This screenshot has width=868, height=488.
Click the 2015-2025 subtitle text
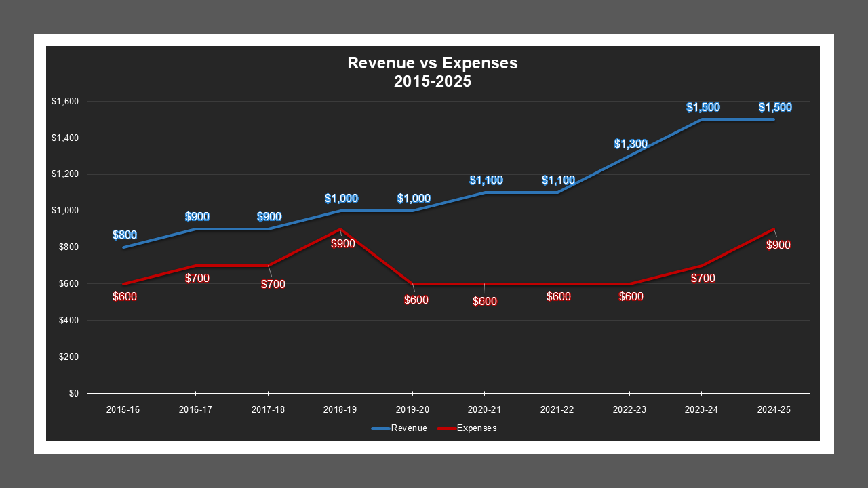[x=432, y=80]
